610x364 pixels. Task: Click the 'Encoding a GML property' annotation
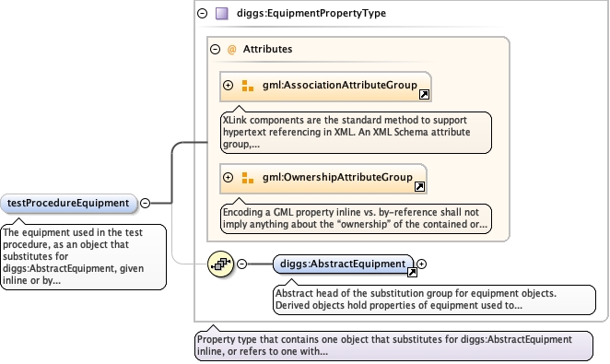point(356,218)
